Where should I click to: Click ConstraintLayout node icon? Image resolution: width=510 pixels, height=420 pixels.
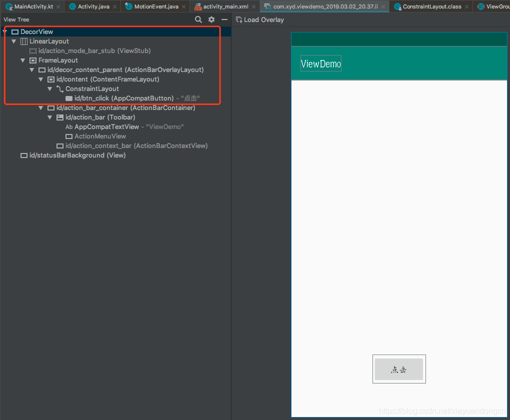coord(60,89)
